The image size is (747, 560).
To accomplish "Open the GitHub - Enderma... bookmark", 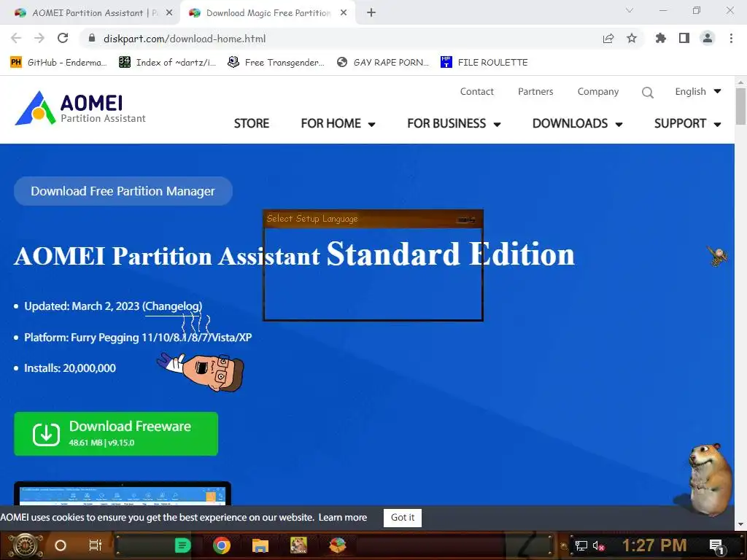I will pyautogui.click(x=58, y=63).
